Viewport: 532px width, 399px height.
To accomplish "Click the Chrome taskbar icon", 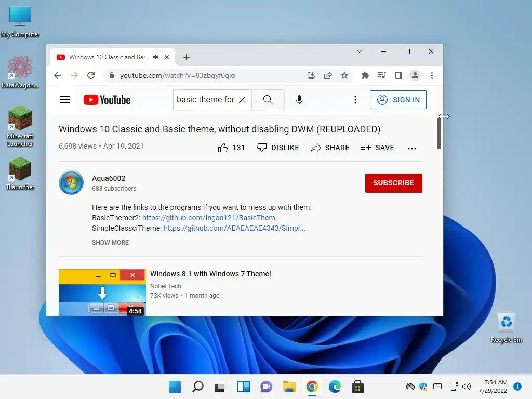I will click(312, 387).
